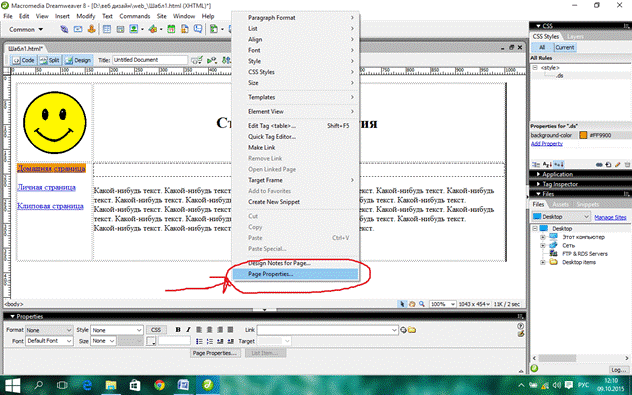Click the Templates insert icon
The image size is (632, 395).
point(214,29)
